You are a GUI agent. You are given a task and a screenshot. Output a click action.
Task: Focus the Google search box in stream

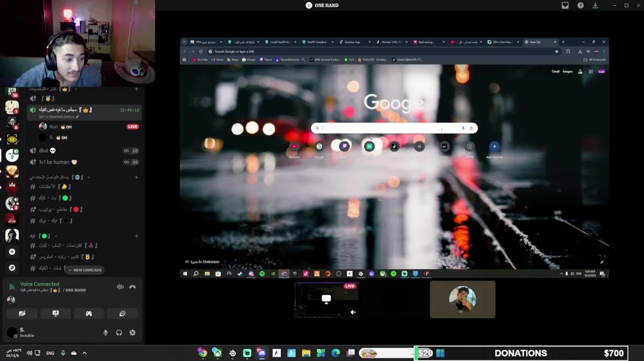click(x=394, y=128)
